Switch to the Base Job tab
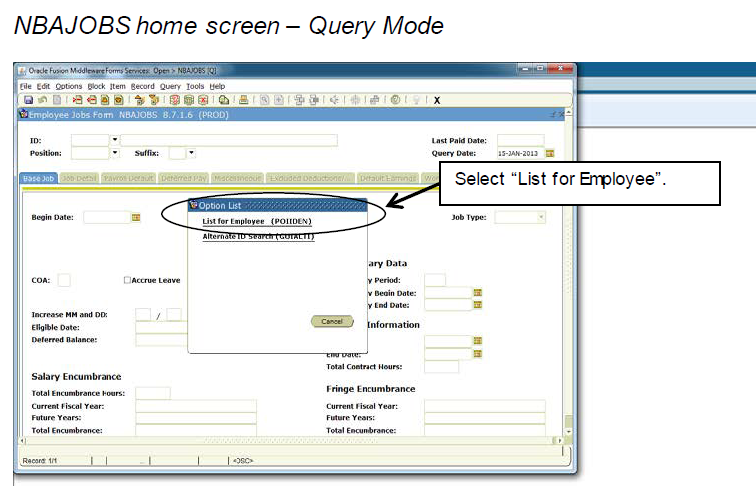756x486 pixels. coord(38,178)
